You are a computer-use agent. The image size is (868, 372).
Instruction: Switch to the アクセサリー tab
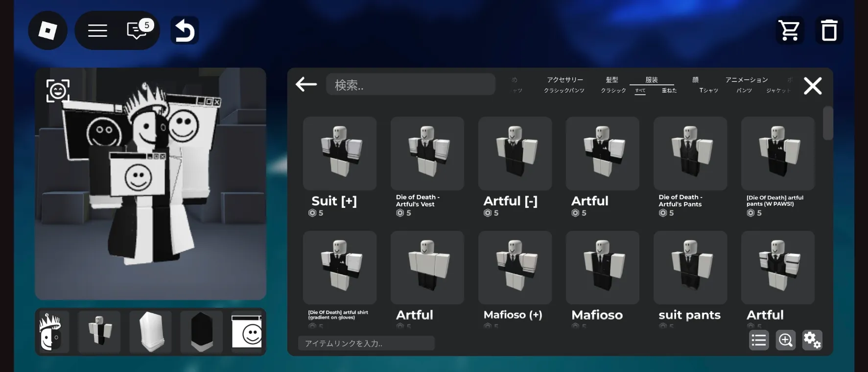pos(565,79)
